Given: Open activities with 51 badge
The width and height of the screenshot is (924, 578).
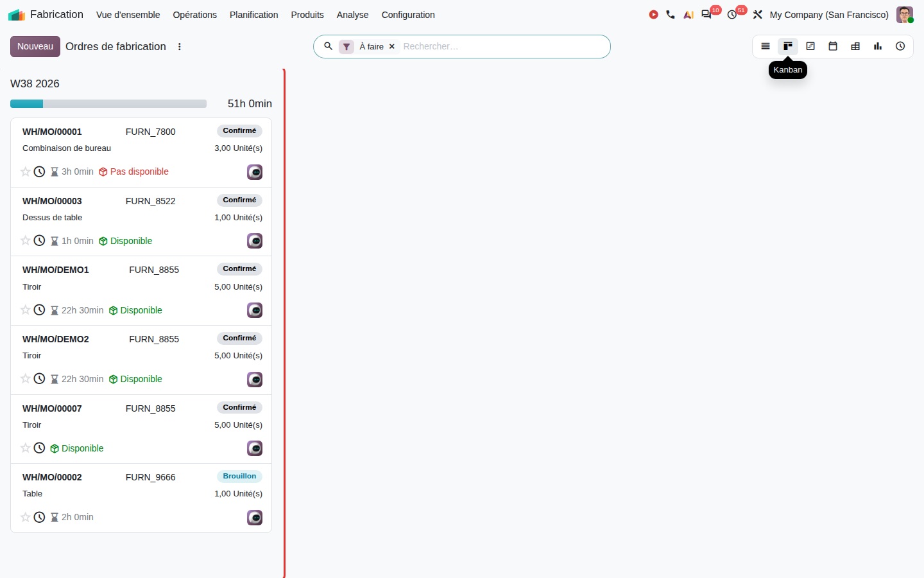Looking at the screenshot, I should pos(733,14).
